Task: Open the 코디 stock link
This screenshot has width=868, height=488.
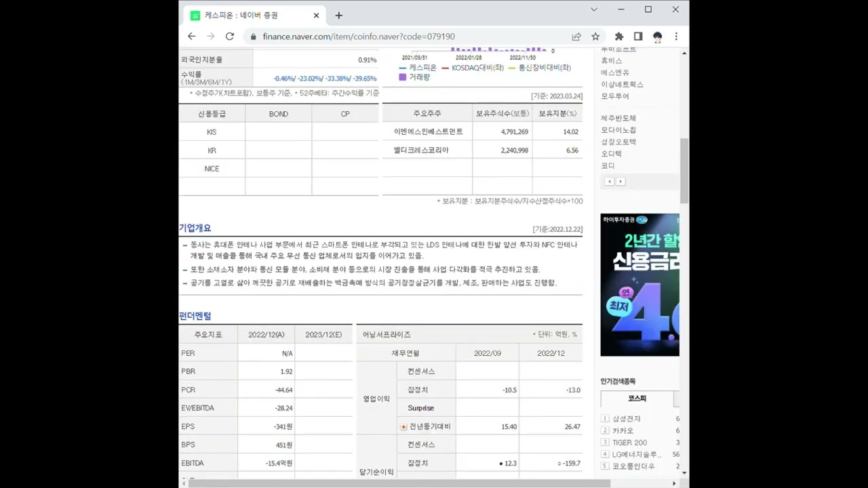Action: point(608,165)
